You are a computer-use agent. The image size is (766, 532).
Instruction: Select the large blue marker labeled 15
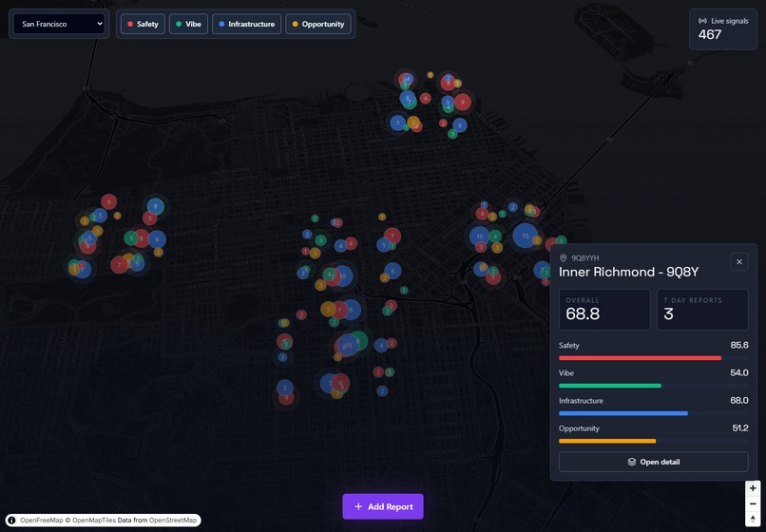click(526, 236)
